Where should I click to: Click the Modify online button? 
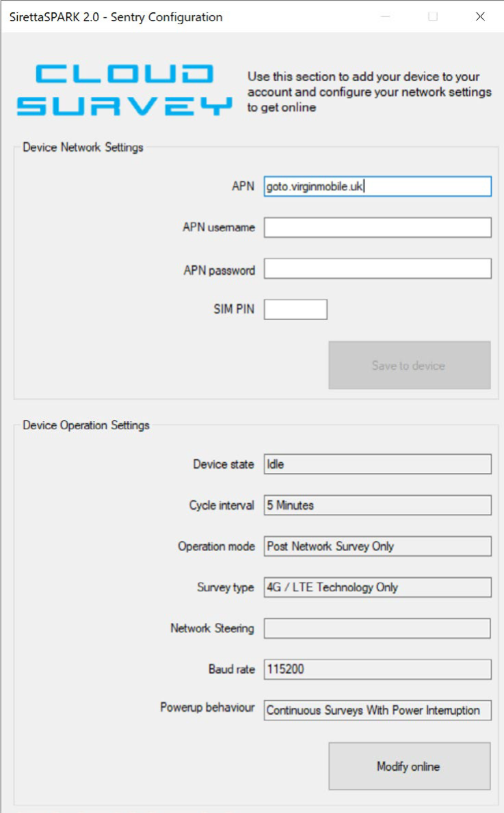coord(409,767)
